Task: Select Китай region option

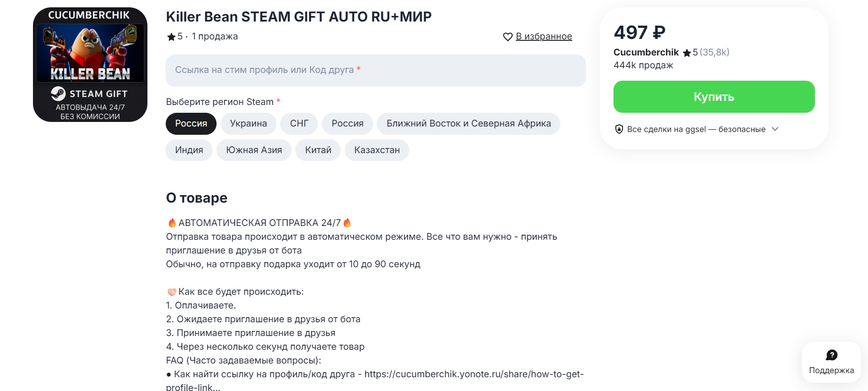Action: pos(318,150)
